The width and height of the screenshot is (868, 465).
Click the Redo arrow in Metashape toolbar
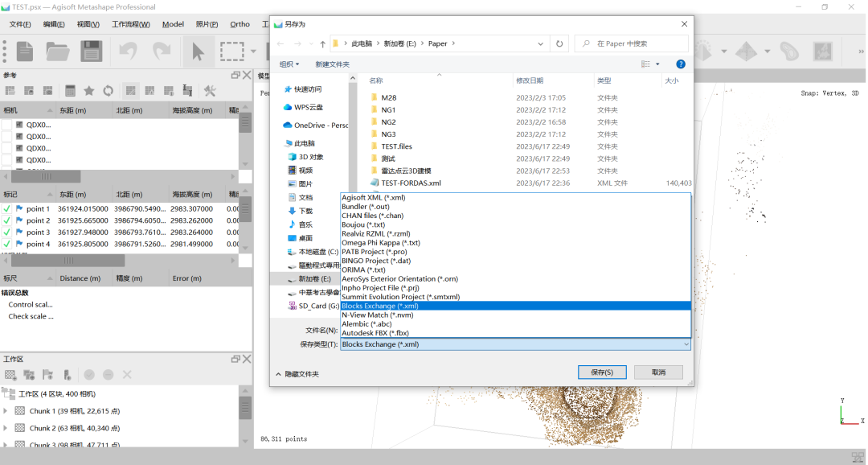coord(162,51)
